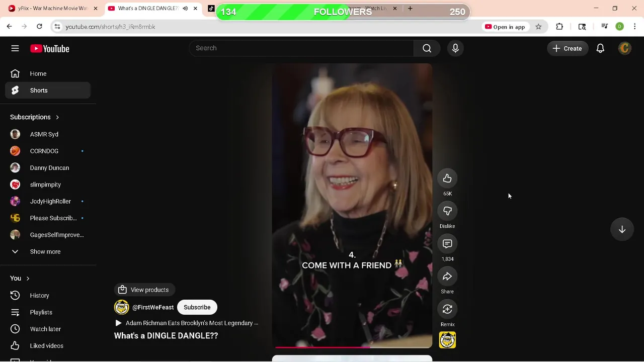
Task: Subscribe to @FirstWeFeast
Action: point(197,307)
